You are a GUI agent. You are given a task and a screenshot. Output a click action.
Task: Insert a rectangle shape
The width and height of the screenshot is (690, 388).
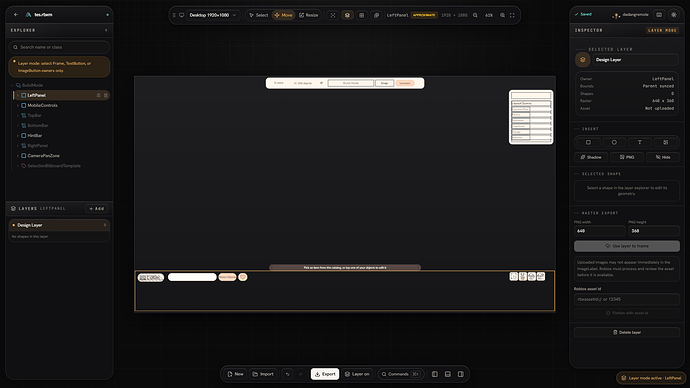pos(588,142)
